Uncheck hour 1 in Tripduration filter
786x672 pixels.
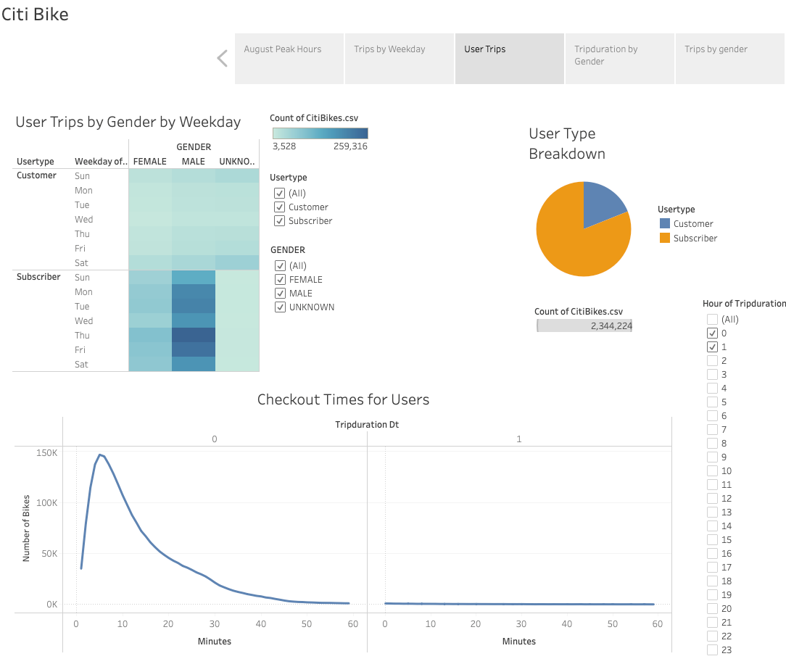point(712,347)
